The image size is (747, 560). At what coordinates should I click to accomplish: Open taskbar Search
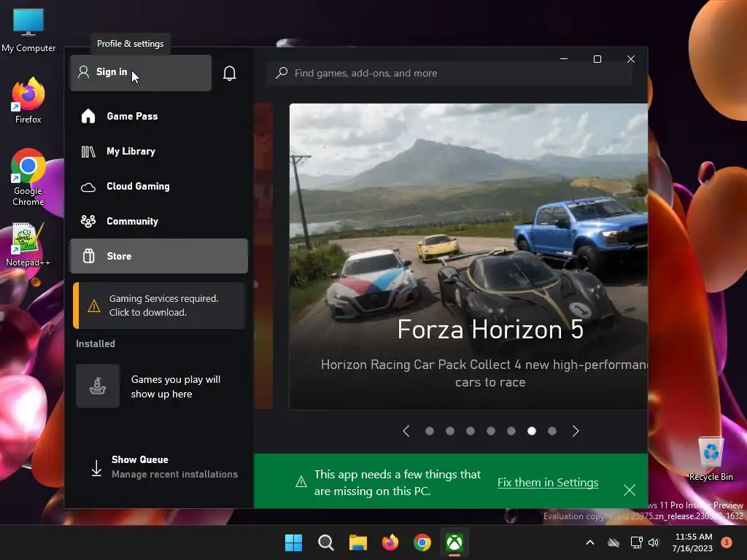(326, 542)
